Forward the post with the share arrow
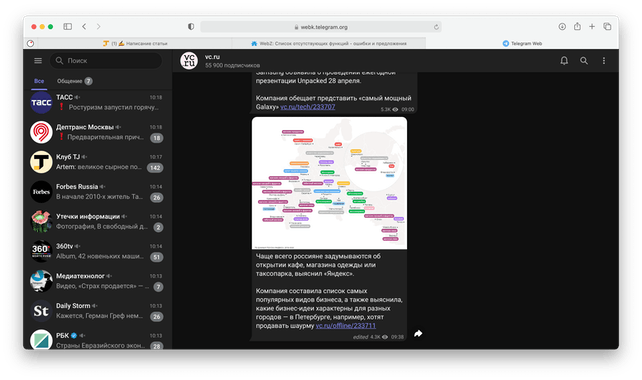 [418, 334]
